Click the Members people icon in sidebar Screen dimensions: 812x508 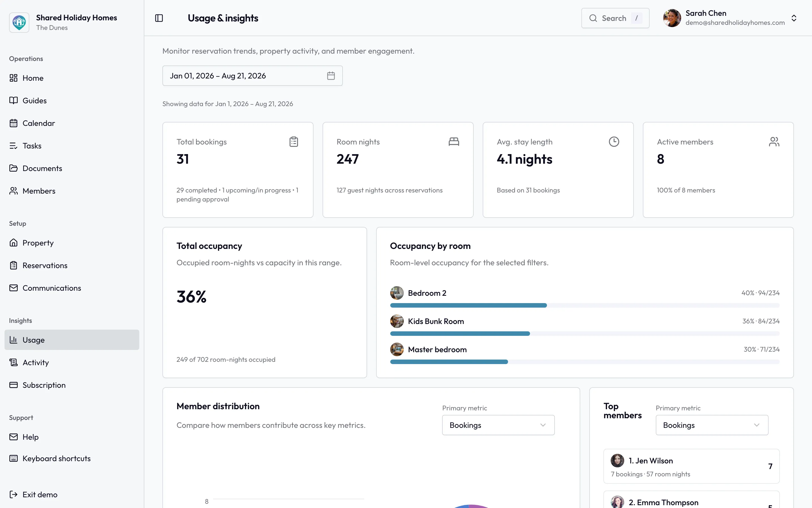(14, 191)
